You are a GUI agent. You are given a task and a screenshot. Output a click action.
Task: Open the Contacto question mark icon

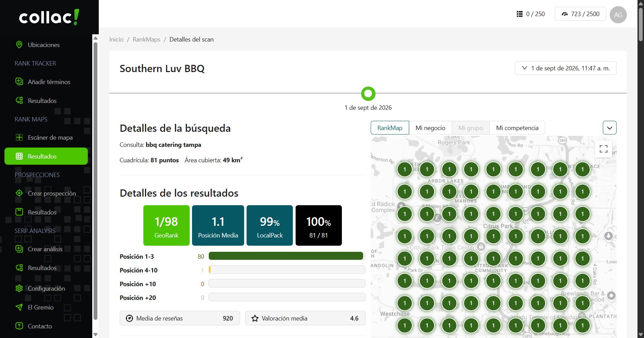coord(19,326)
